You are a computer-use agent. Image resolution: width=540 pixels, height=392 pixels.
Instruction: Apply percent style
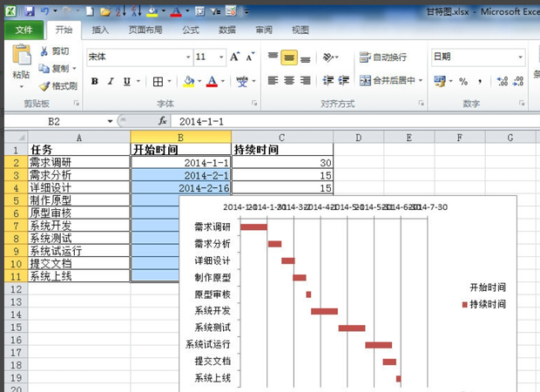click(x=463, y=82)
